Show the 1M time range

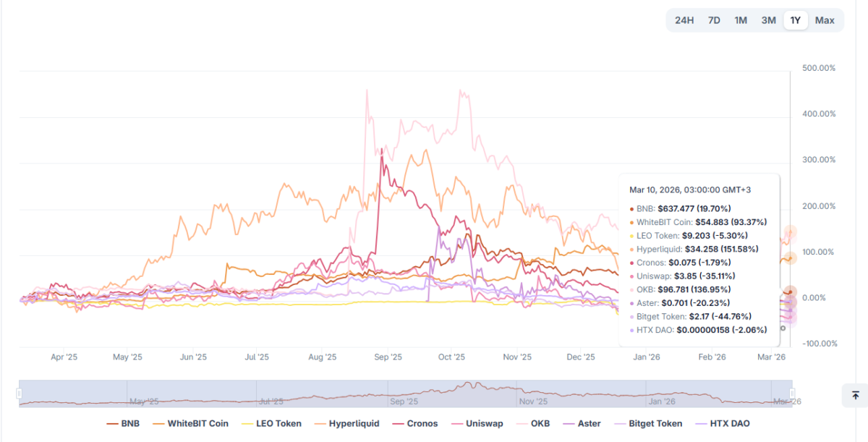click(x=741, y=20)
